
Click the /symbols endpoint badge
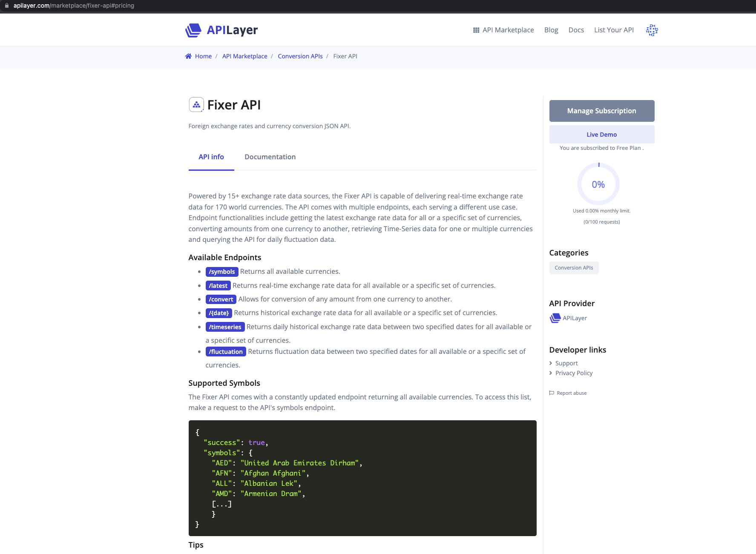(221, 272)
